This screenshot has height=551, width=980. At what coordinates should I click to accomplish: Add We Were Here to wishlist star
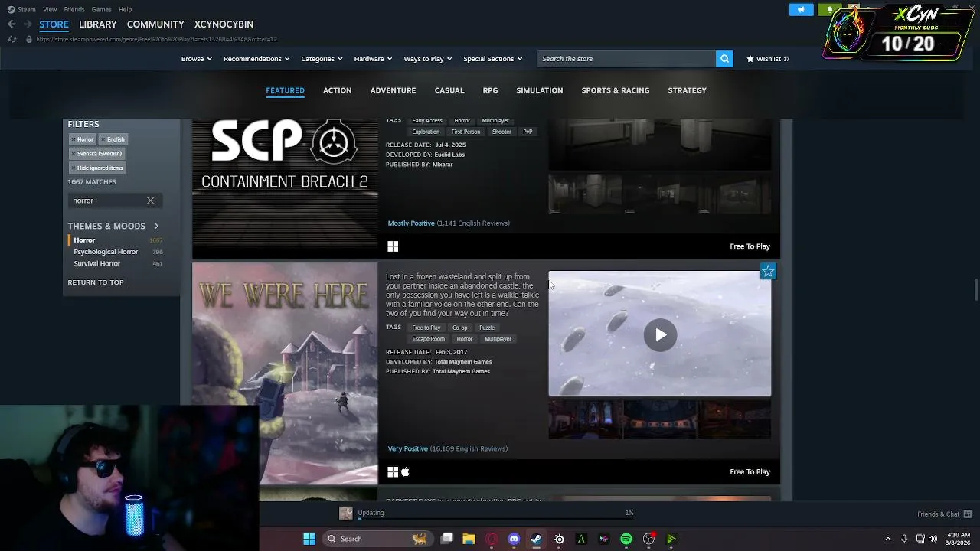[768, 272]
